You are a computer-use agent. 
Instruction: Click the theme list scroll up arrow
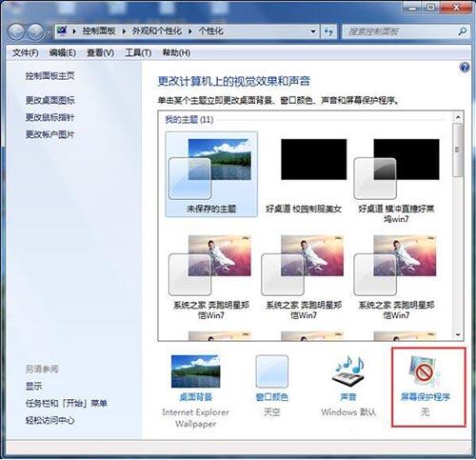coord(458,117)
